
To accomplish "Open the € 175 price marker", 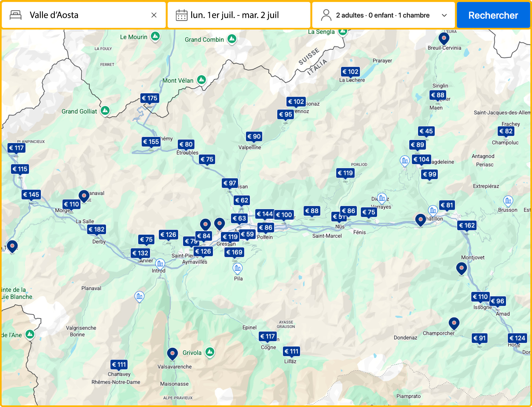I will pyautogui.click(x=150, y=98).
